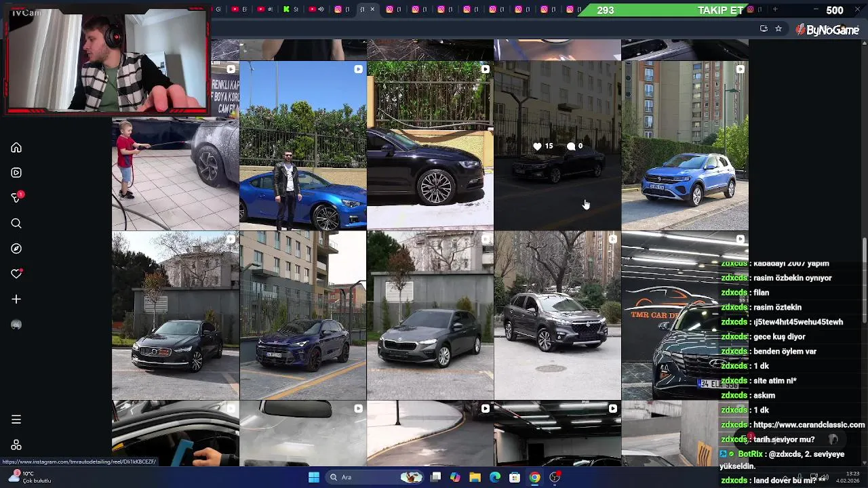The width and height of the screenshot is (868, 488).
Task: Open Microsoft Store from the taskbar
Action: click(515, 477)
